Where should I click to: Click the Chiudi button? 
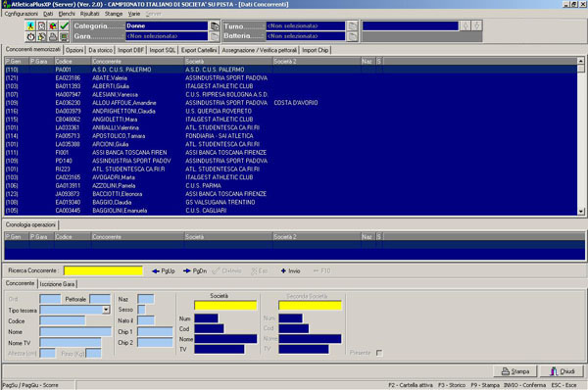coord(563,371)
